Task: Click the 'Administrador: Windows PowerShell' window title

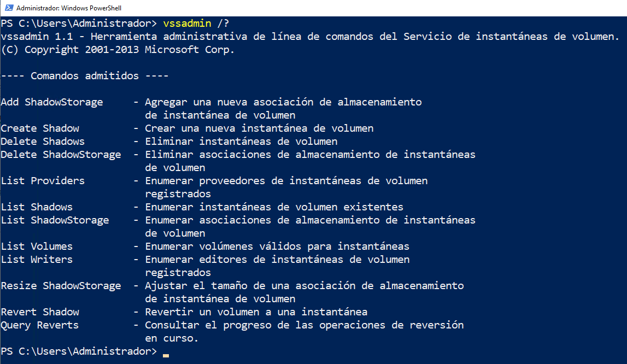Action: tap(69, 8)
